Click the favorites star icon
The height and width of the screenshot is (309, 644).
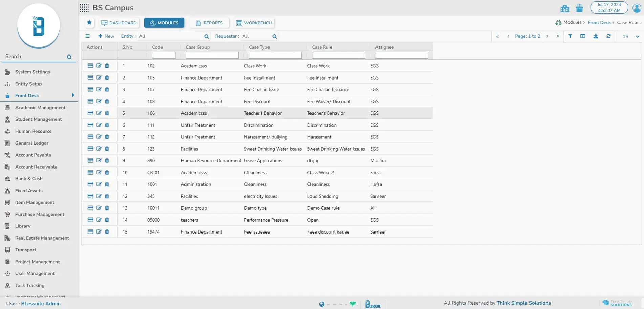[x=89, y=23]
